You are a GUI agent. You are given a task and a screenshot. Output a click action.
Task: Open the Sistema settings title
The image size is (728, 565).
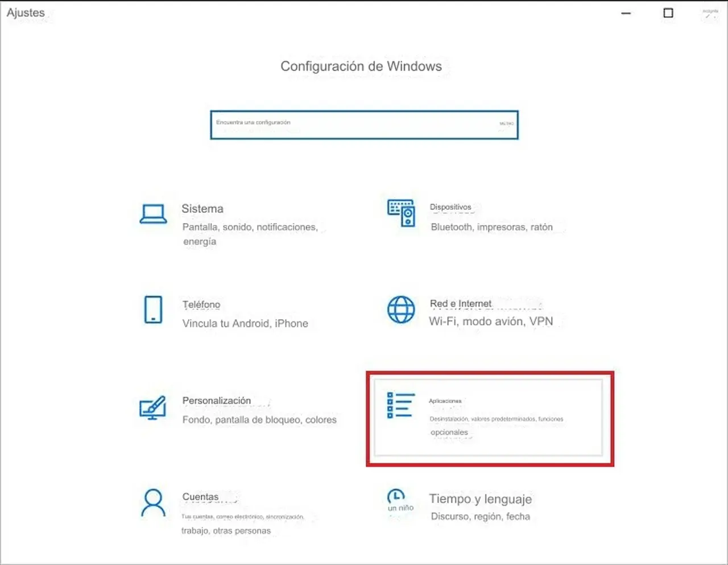tap(202, 209)
